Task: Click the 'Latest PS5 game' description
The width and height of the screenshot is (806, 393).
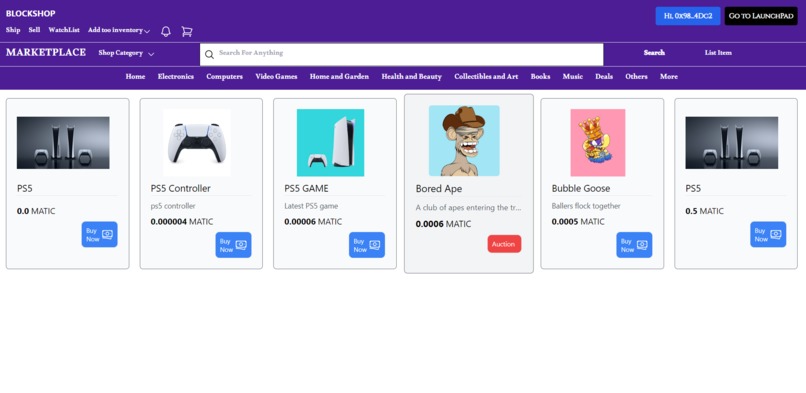Action: click(x=311, y=206)
